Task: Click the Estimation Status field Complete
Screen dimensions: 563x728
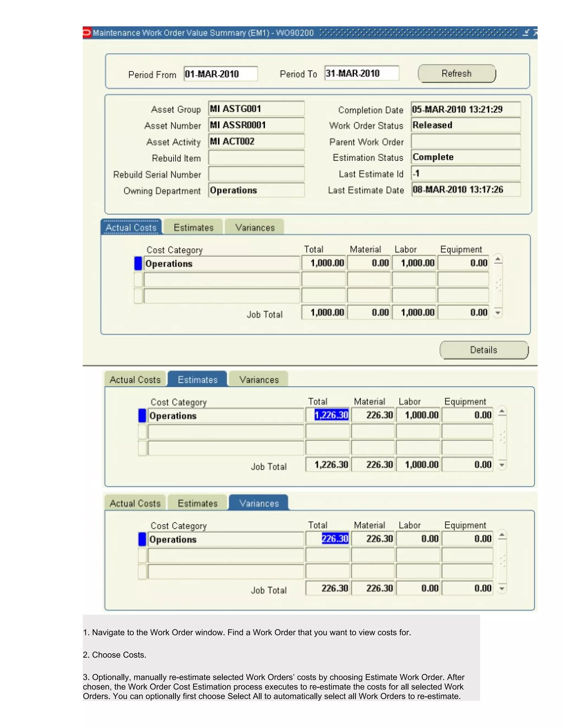Action: [x=466, y=157]
